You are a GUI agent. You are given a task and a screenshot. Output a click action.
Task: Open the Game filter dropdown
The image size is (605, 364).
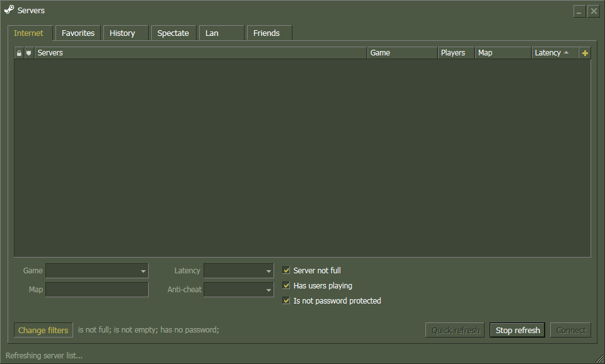[x=97, y=271]
